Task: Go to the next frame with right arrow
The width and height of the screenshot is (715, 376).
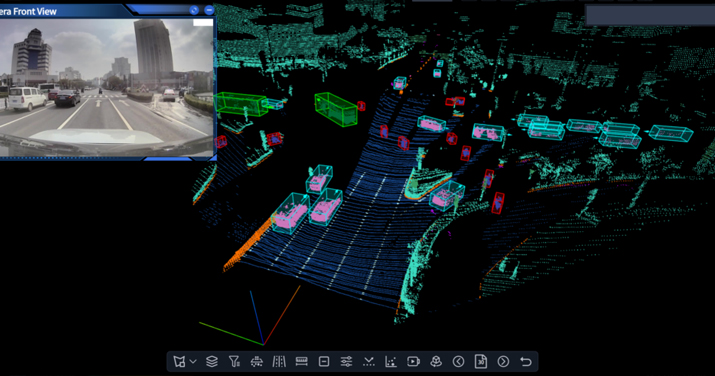Action: pos(503,361)
